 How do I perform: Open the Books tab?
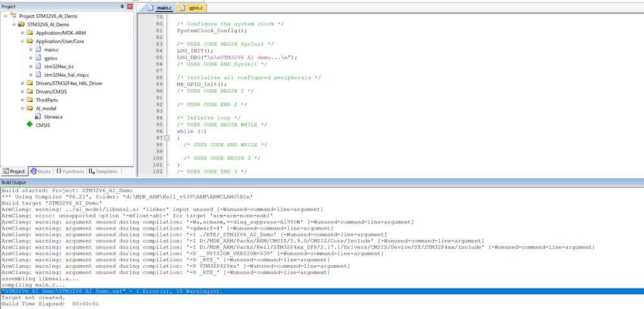pos(41,172)
